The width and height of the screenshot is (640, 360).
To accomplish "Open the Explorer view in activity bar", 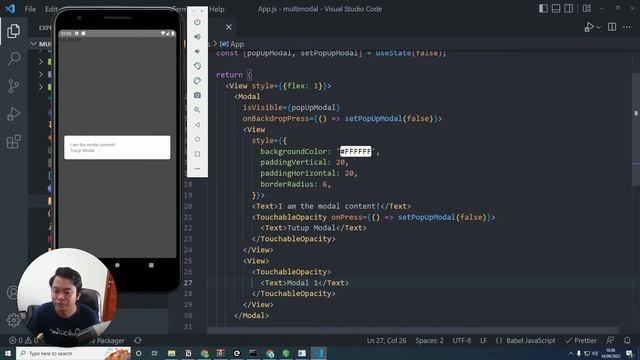I will coord(13,31).
